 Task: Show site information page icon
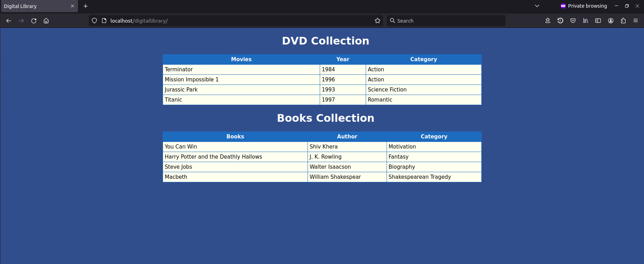click(x=104, y=21)
